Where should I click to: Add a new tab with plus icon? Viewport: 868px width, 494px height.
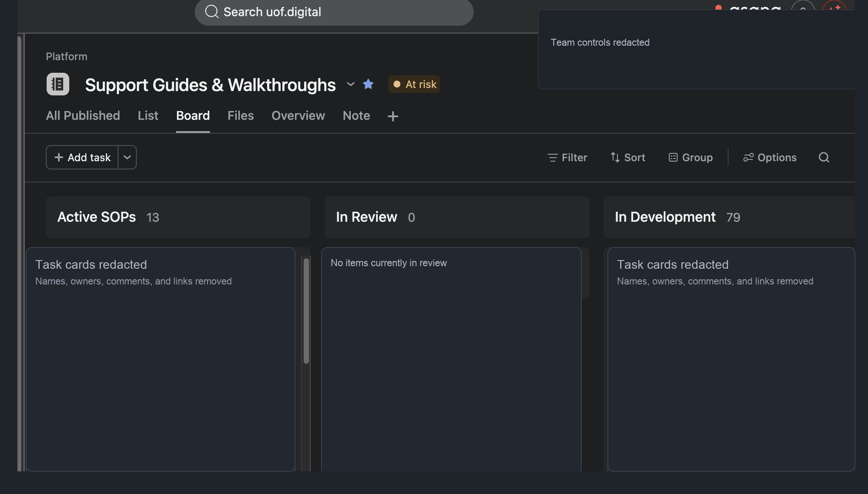393,116
